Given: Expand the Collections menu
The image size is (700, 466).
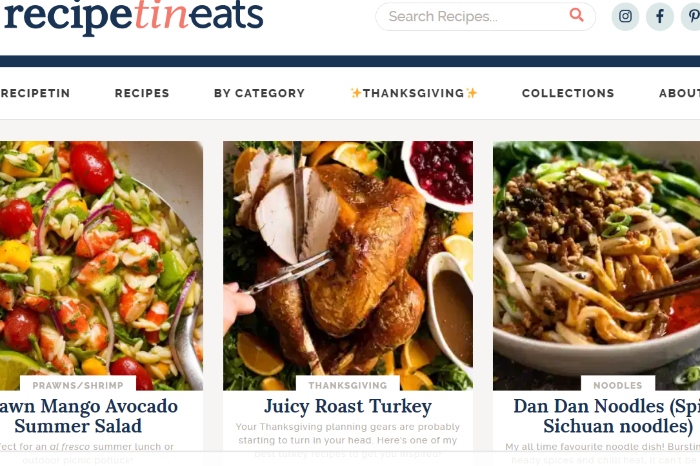Looking at the screenshot, I should coord(568,93).
